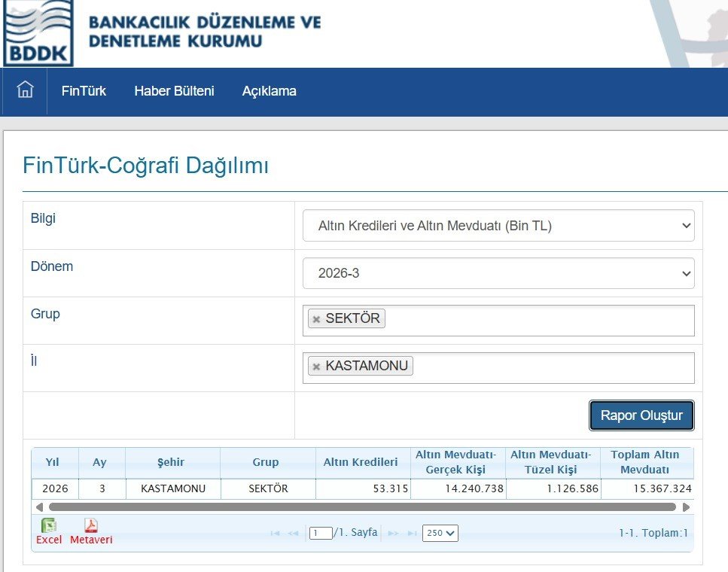Go to next page arrow
The width and height of the screenshot is (728, 572).
[393, 533]
